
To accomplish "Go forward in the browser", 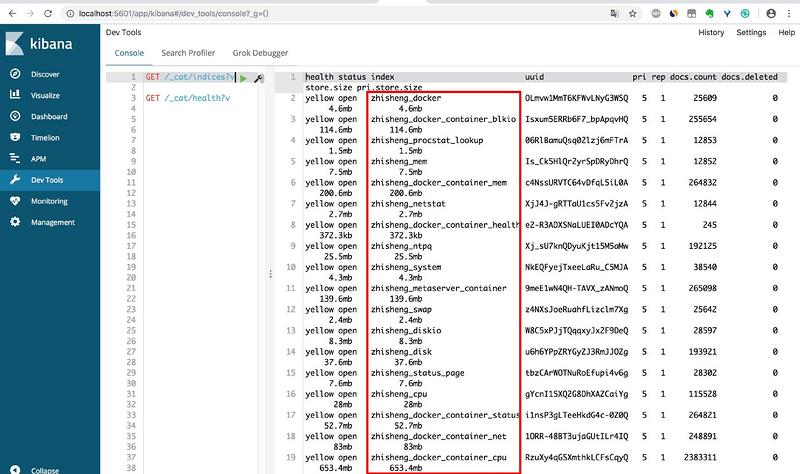I will coord(30,14).
